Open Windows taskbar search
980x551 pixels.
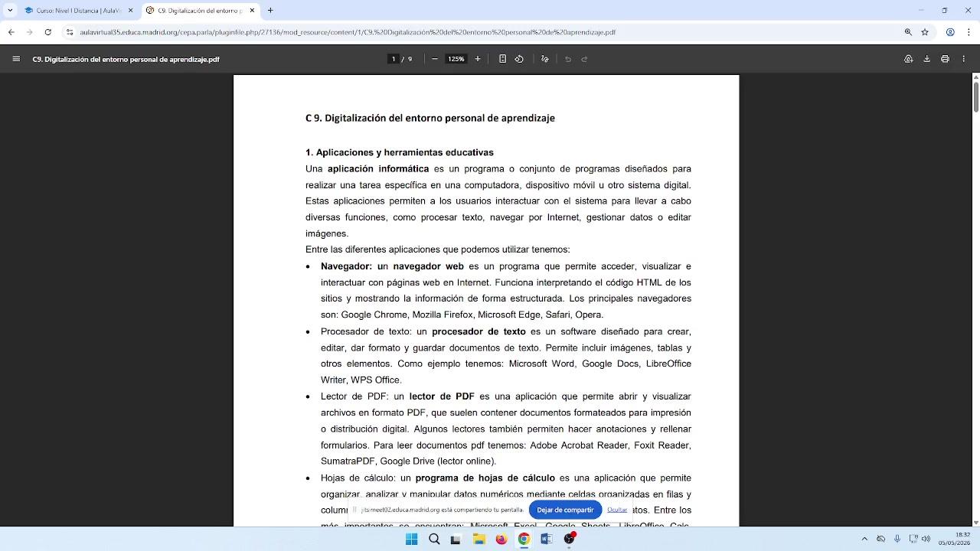click(434, 539)
